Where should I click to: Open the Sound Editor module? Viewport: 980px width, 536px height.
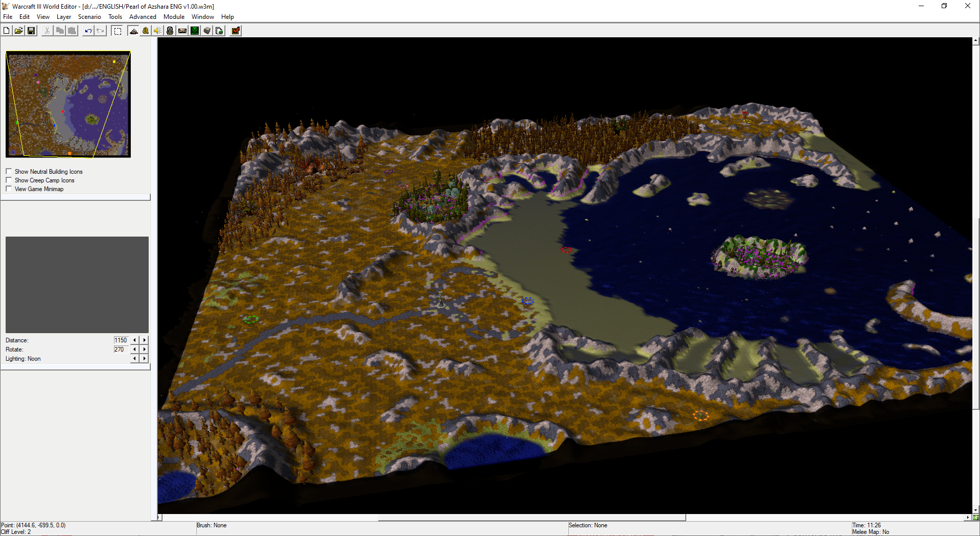pyautogui.click(x=158, y=31)
